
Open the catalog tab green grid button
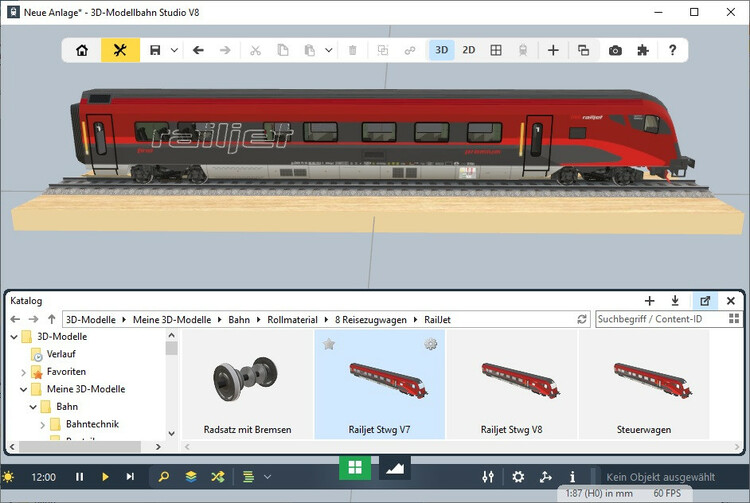(x=355, y=468)
